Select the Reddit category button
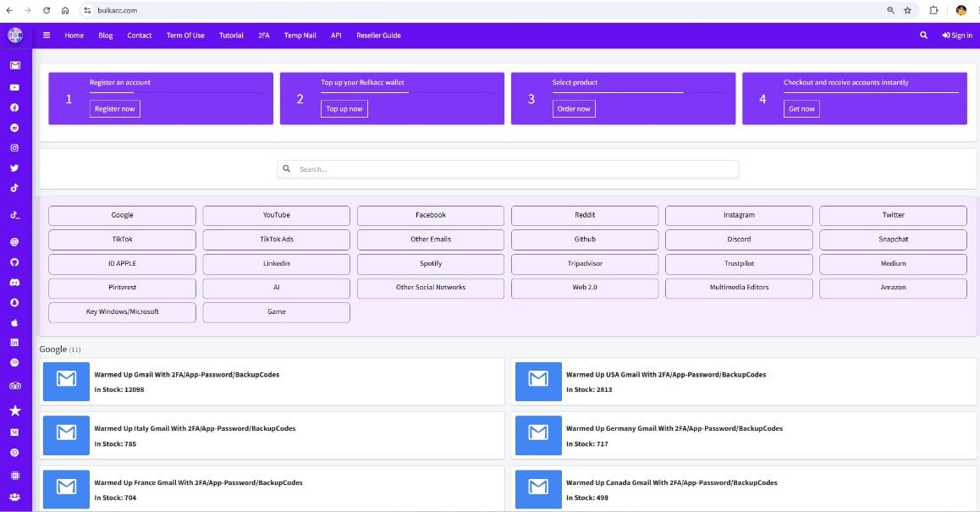This screenshot has width=980, height=512. [585, 215]
